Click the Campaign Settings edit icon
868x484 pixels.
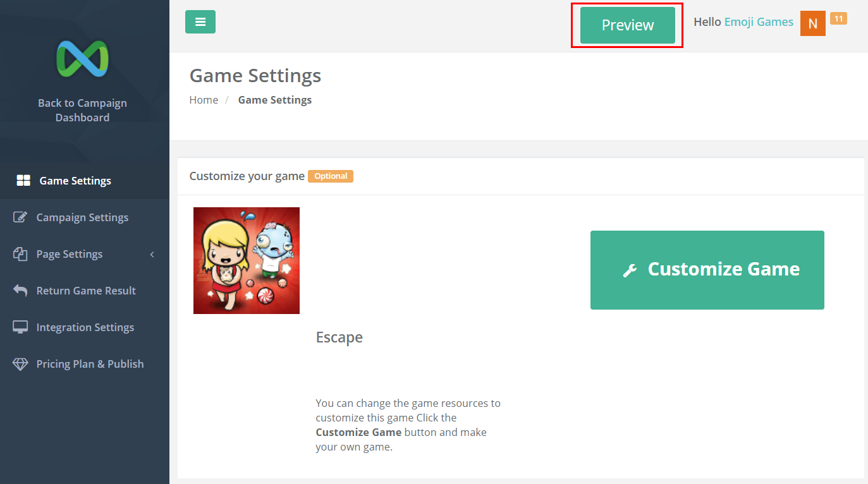[x=20, y=217]
